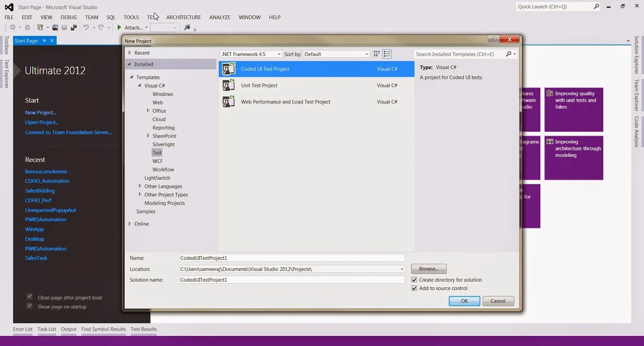Click New Project... link on Start Page
The image size is (644, 346).
point(41,113)
